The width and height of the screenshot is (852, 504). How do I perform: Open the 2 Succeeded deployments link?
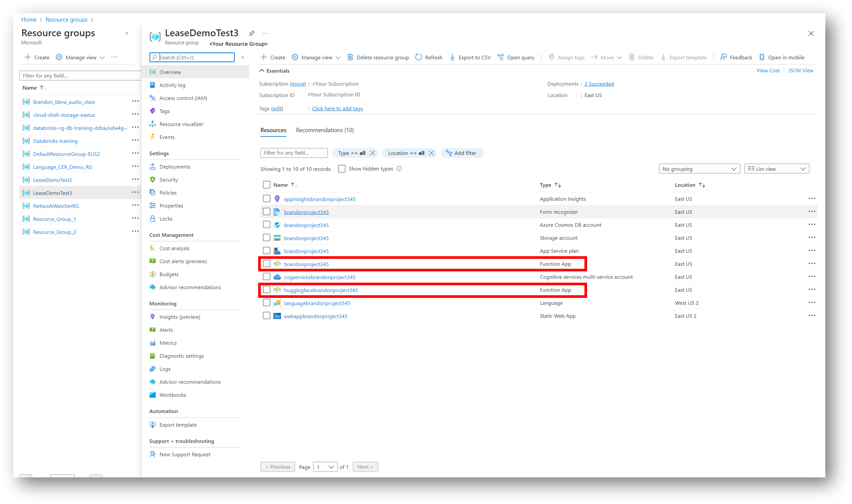599,84
